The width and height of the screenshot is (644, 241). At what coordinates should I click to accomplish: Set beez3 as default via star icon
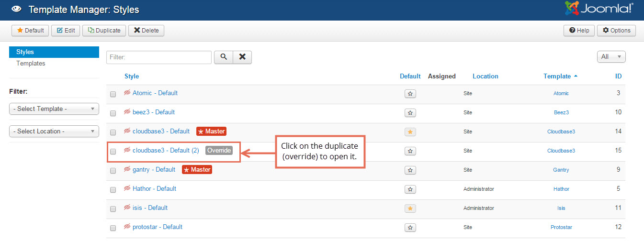pos(410,113)
